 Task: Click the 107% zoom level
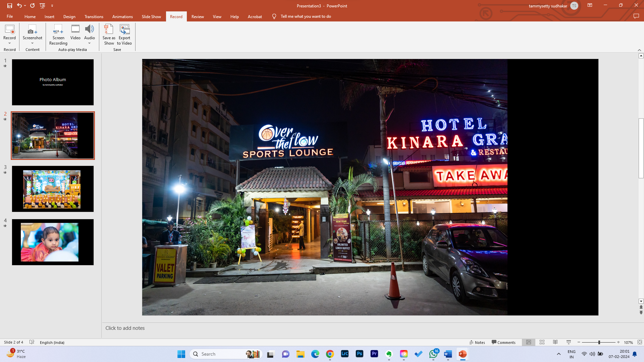pyautogui.click(x=628, y=343)
